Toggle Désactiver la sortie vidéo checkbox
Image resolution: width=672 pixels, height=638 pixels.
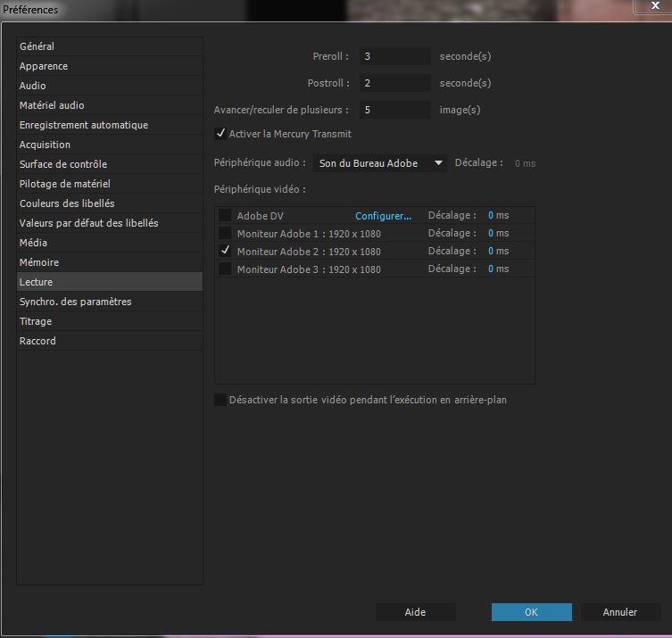[x=220, y=400]
